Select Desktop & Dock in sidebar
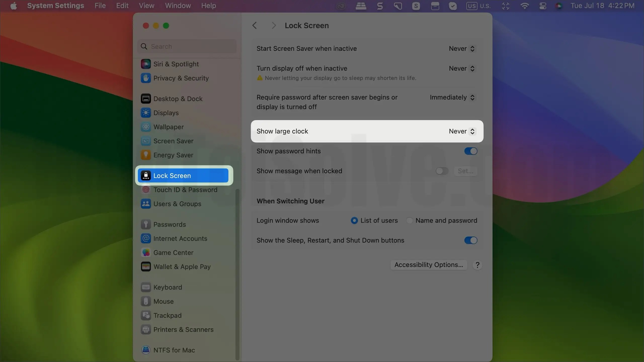Screen dimensions: 644x362 pyautogui.click(x=178, y=99)
